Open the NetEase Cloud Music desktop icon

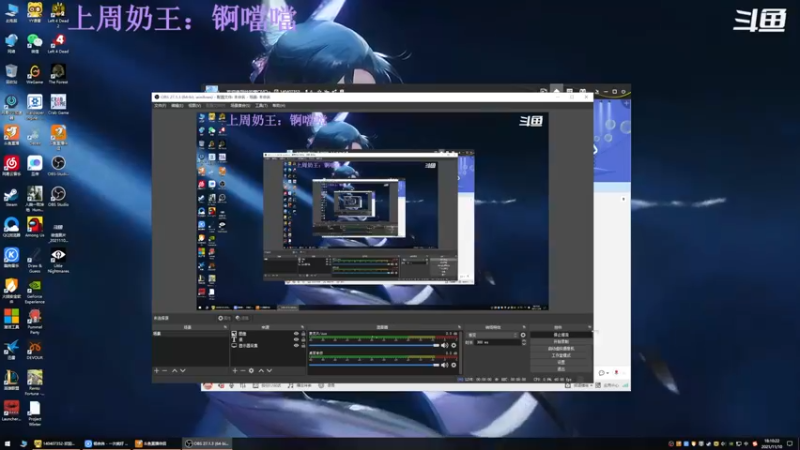[11, 165]
